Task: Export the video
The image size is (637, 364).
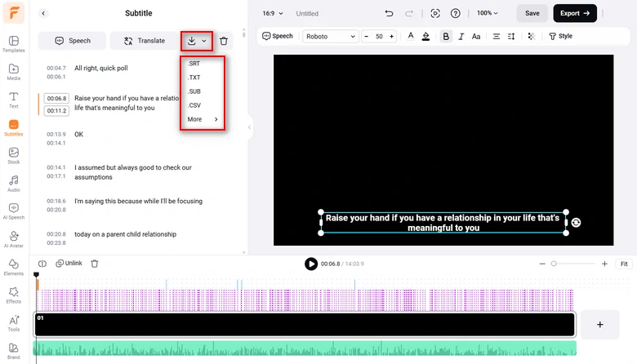Action: coord(575,13)
